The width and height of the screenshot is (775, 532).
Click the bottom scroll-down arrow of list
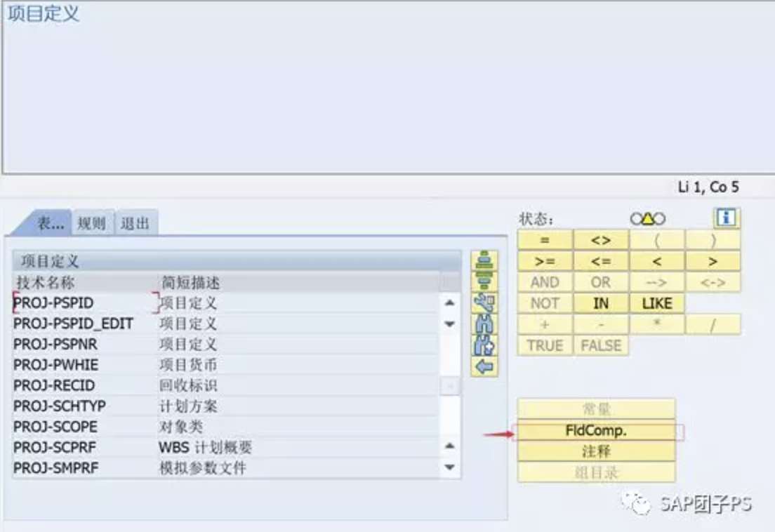450,467
